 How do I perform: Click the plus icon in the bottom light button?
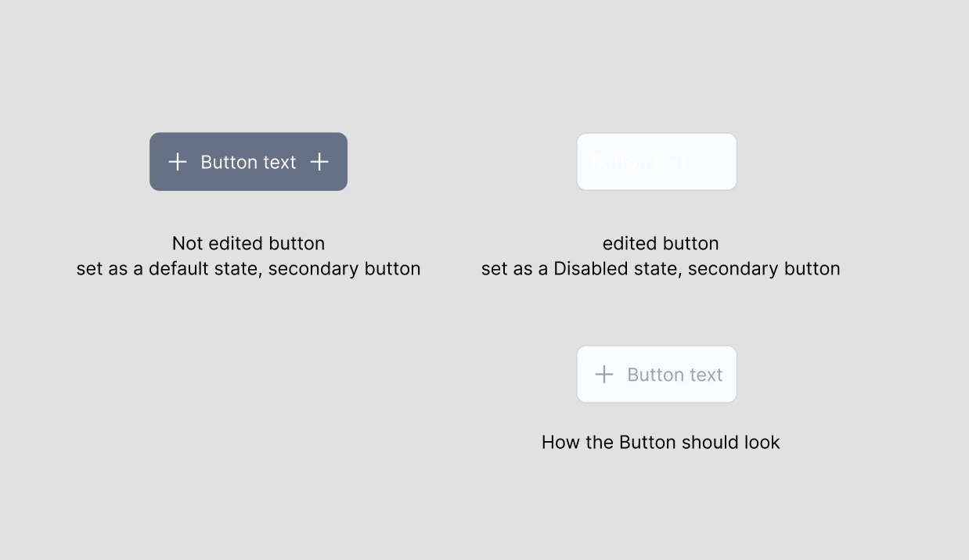(x=604, y=375)
